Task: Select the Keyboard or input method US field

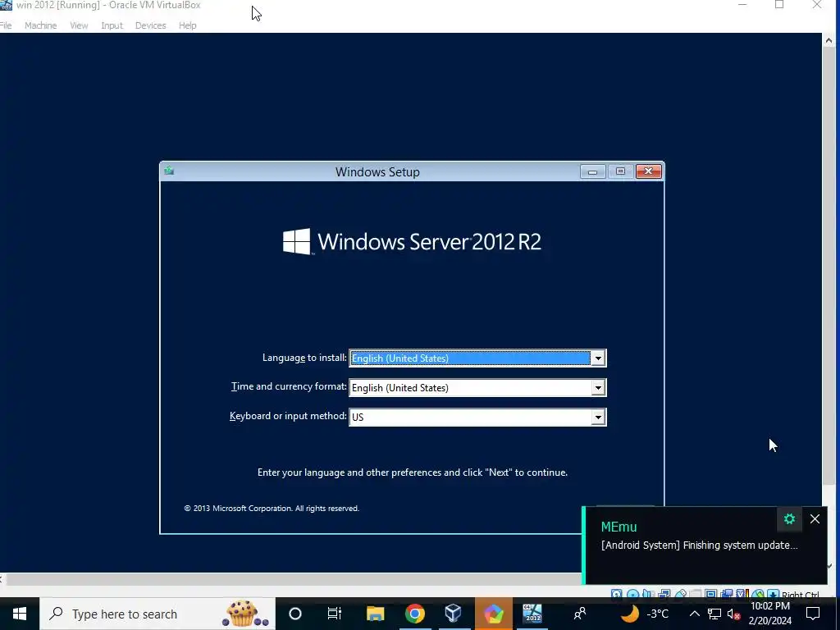Action: coord(477,418)
